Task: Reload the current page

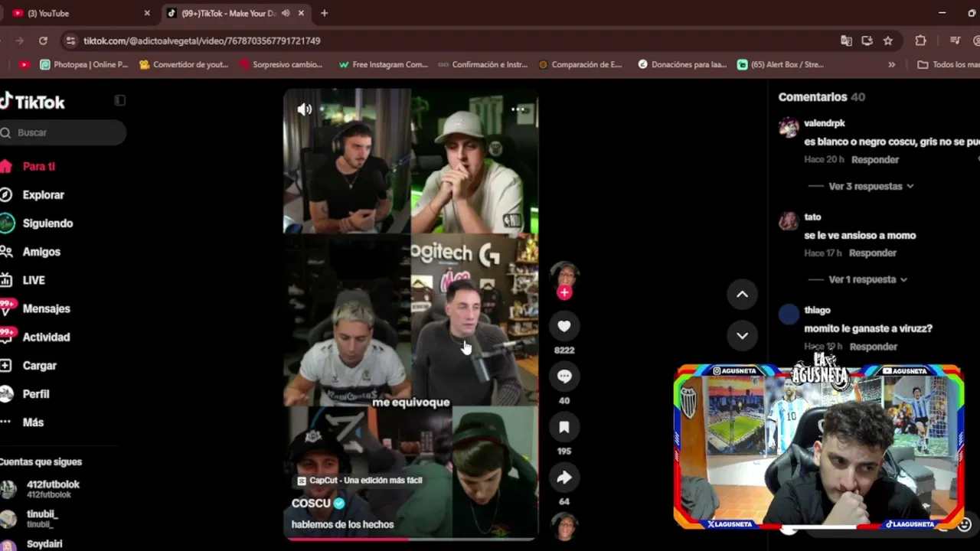Action: coord(43,41)
